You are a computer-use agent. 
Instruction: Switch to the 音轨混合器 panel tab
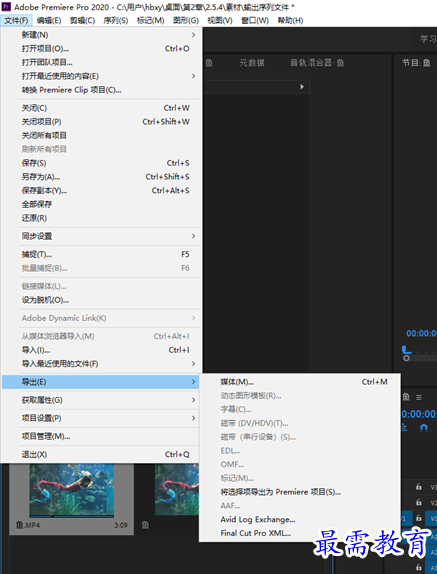(317, 63)
